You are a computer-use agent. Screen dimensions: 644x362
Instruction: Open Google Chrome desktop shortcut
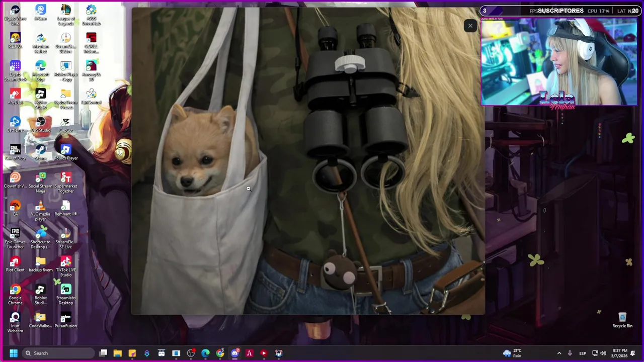pyautogui.click(x=15, y=295)
